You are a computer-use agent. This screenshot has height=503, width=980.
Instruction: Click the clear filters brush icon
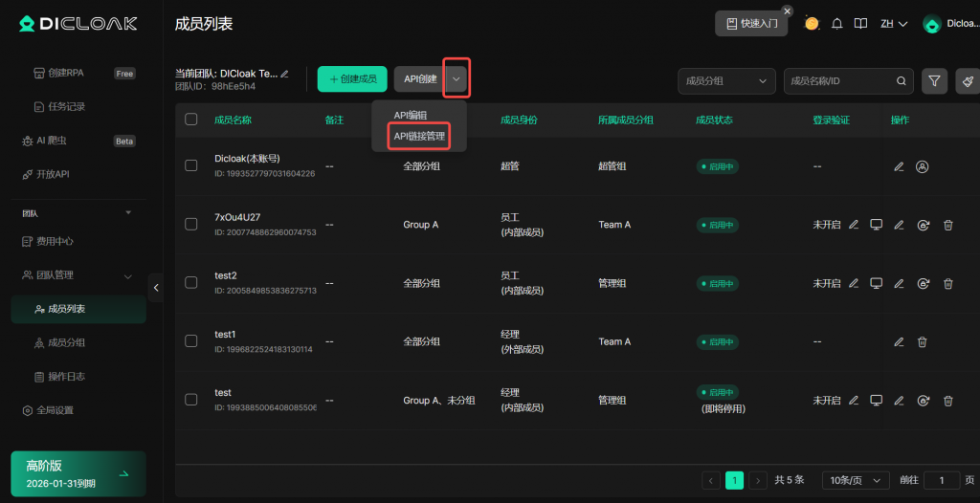point(968,81)
